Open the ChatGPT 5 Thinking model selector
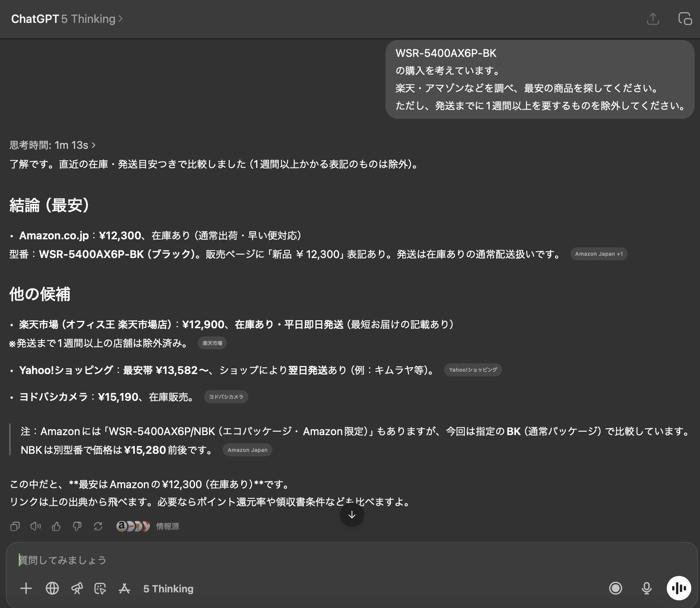Viewport: 700px width, 608px height. click(x=67, y=19)
